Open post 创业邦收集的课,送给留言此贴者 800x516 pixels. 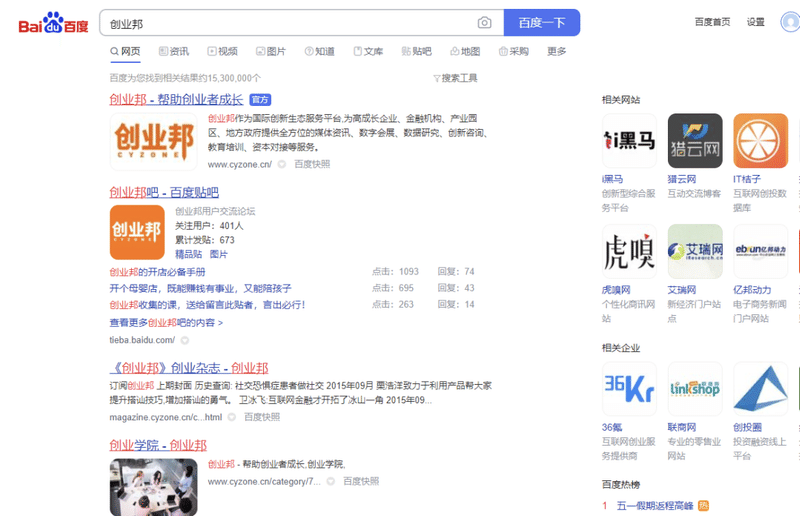pyautogui.click(x=207, y=305)
